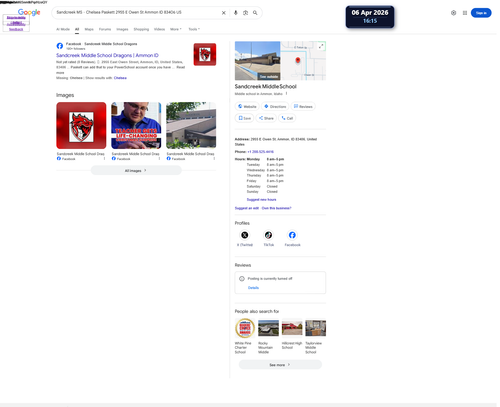Click the Google logo
The width and height of the screenshot is (500, 407).
tap(29, 12)
